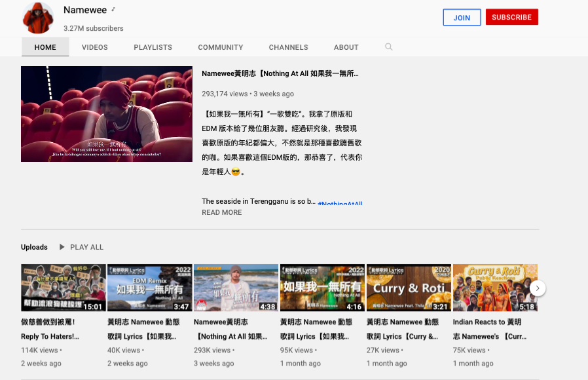Open the Indian Reacts Public Reactions thumbnail

point(495,288)
